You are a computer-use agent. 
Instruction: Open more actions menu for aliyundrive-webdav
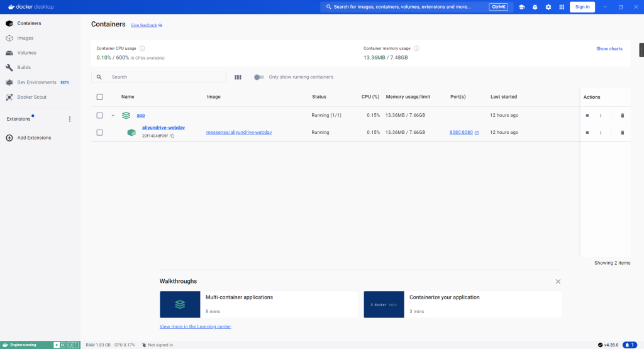coord(601,133)
